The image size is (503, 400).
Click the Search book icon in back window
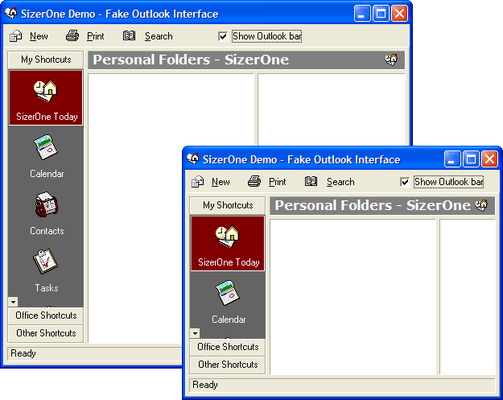[x=129, y=35]
